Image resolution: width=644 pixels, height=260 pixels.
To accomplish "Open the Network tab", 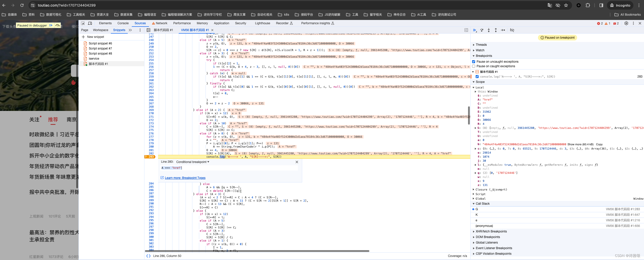I will click(160, 23).
